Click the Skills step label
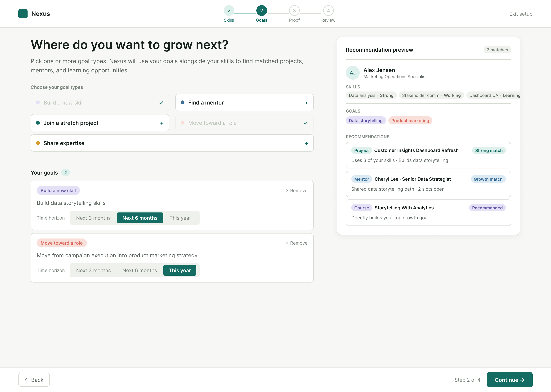Screen dimensions: 551x392 [x=229, y=20]
